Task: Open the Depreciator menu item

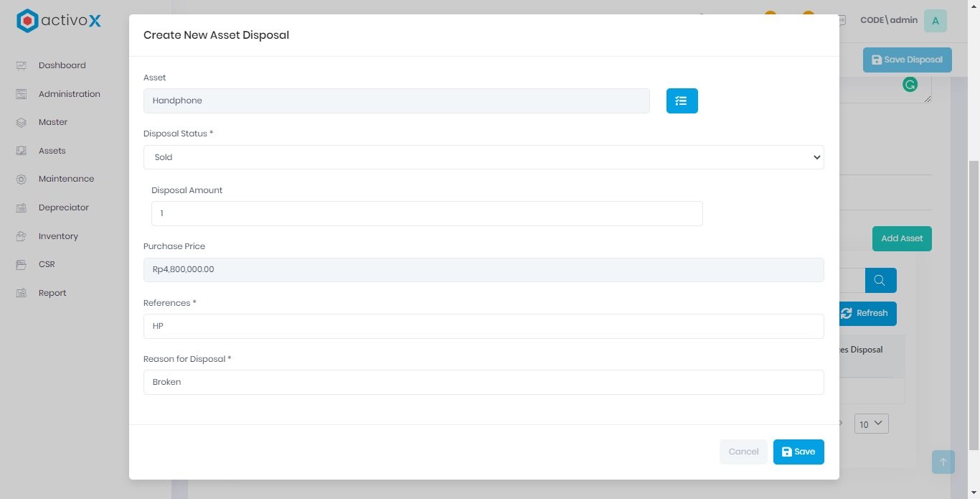Action: [x=63, y=207]
